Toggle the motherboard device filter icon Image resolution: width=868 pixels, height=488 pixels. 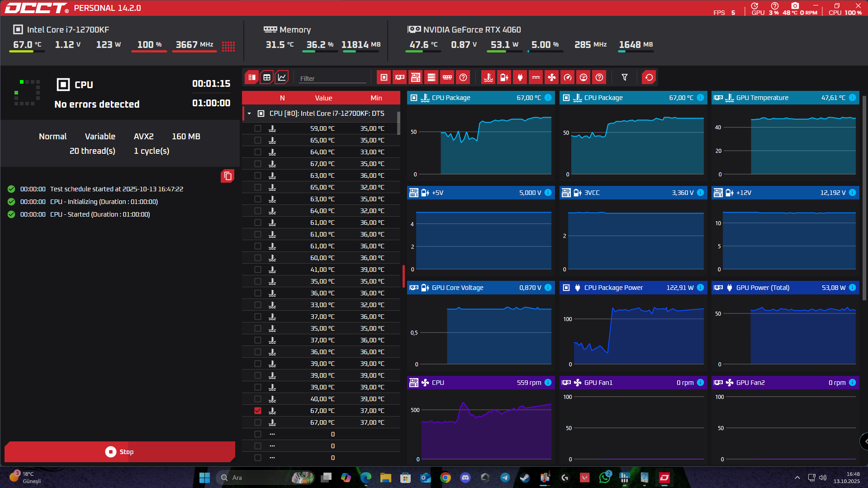click(416, 77)
